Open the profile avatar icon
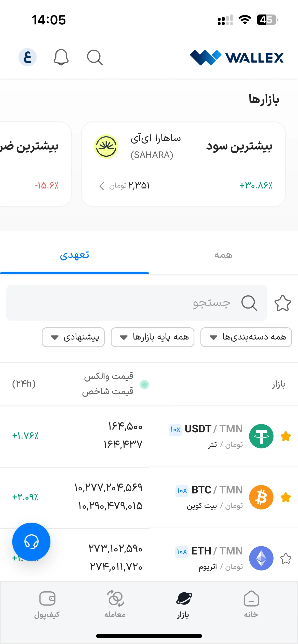The width and height of the screenshot is (298, 644). 28,57
